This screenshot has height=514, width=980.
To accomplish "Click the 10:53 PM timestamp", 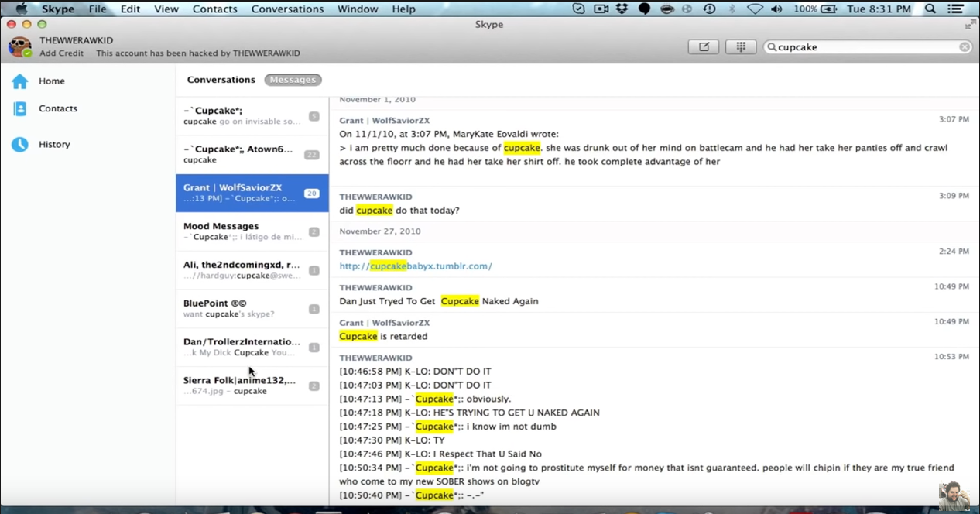I will (x=951, y=357).
